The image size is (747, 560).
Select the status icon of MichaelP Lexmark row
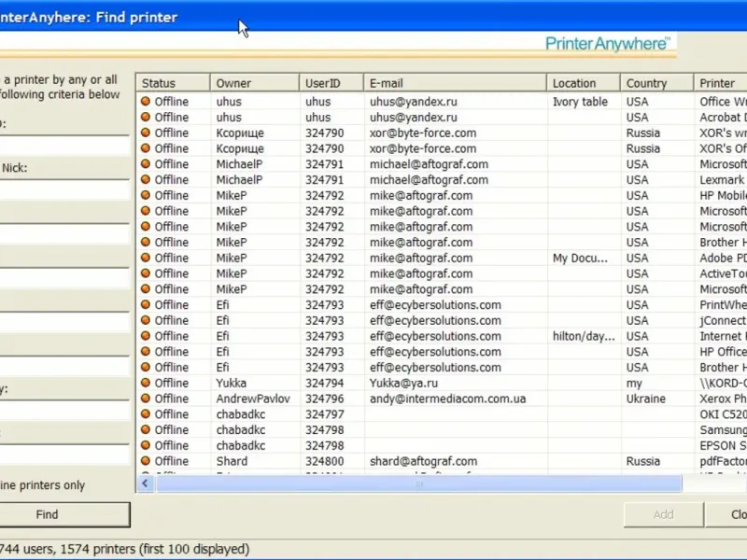pos(146,179)
